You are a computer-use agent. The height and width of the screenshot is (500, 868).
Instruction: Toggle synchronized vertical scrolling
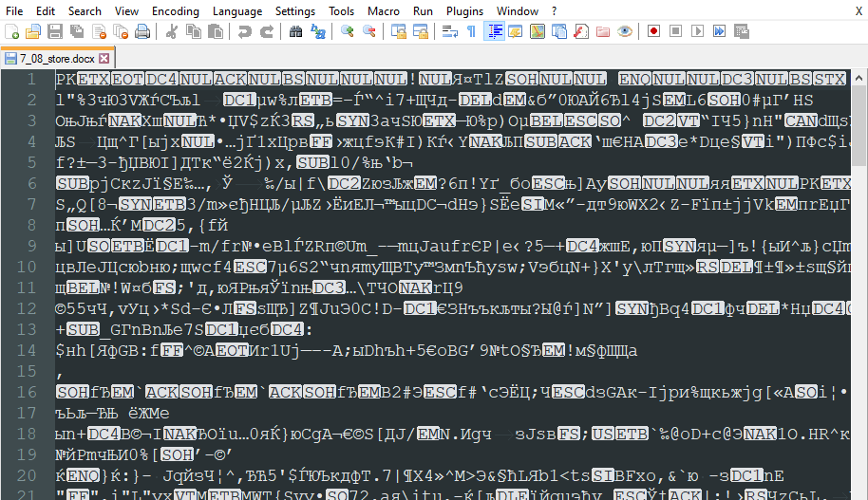[x=399, y=31]
